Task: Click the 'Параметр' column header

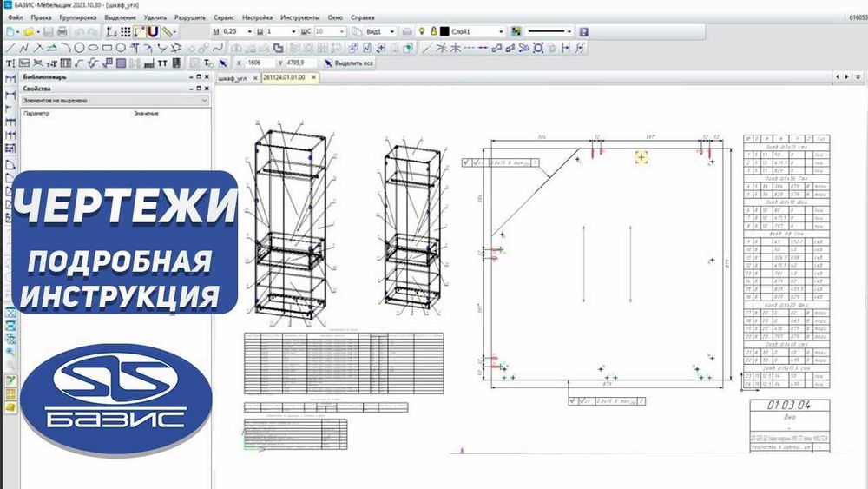Action: point(36,113)
